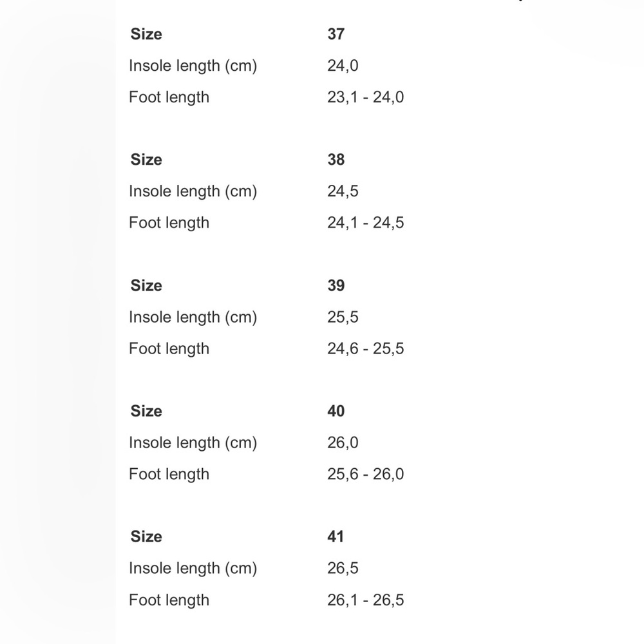Click the size 38 heading value
The width and height of the screenshot is (644, 644).
click(336, 160)
